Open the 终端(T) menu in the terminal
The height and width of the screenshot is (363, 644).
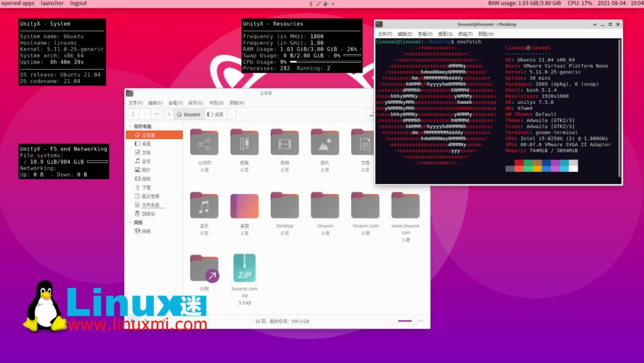pos(465,34)
